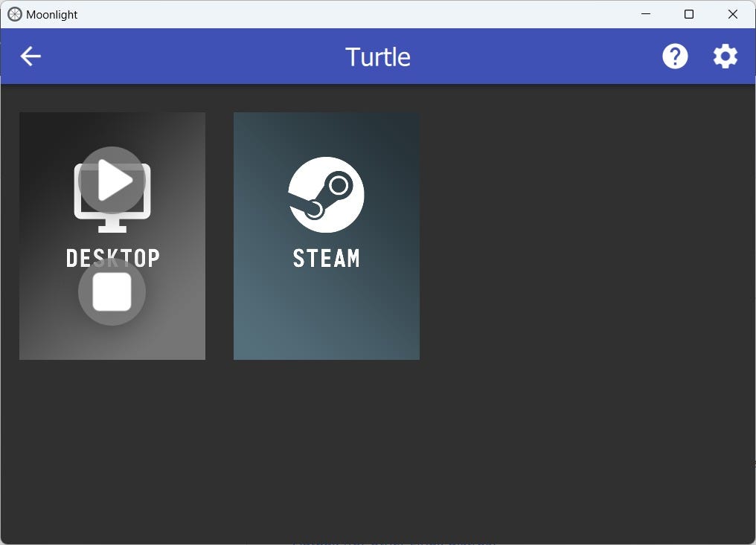Click the Moonlight app icon in title bar
The height and width of the screenshot is (545, 756).
(14, 14)
